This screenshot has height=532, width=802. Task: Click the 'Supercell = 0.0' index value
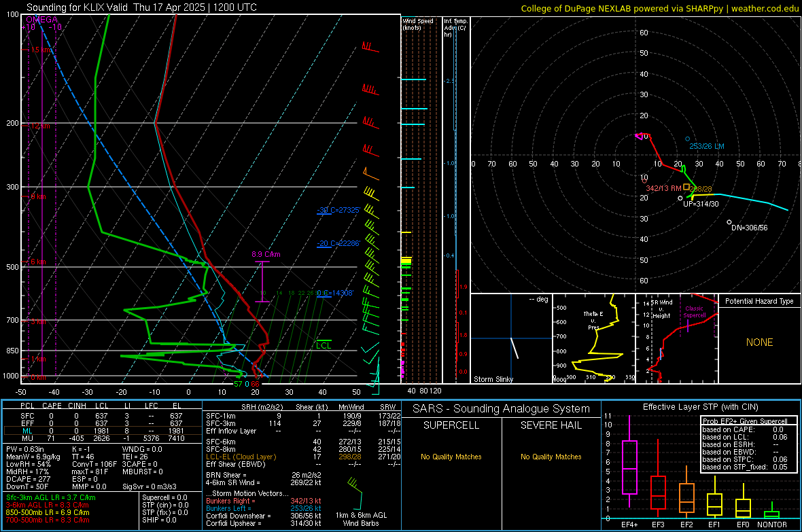164,497
